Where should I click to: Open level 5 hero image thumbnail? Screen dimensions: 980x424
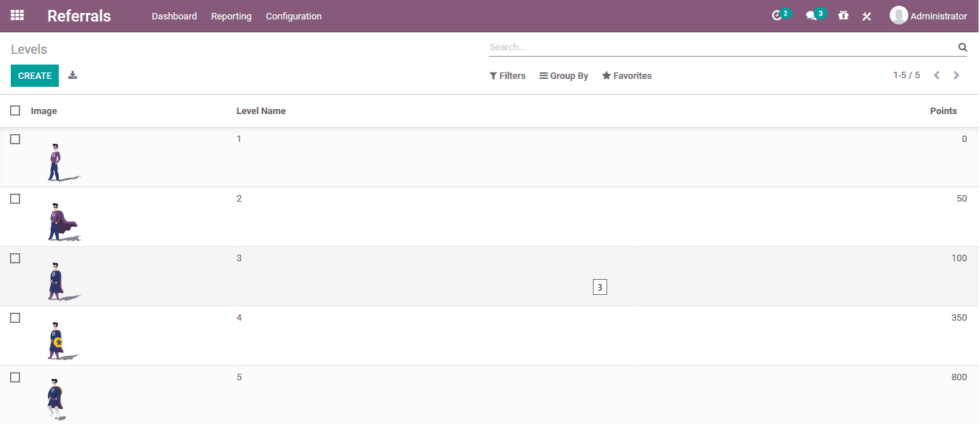point(57,398)
